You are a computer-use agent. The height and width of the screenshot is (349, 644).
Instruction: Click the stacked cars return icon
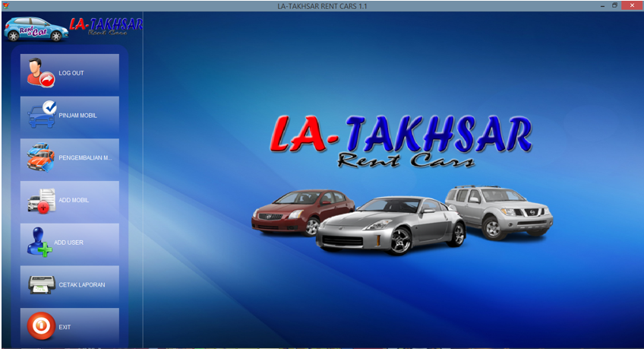pos(41,157)
